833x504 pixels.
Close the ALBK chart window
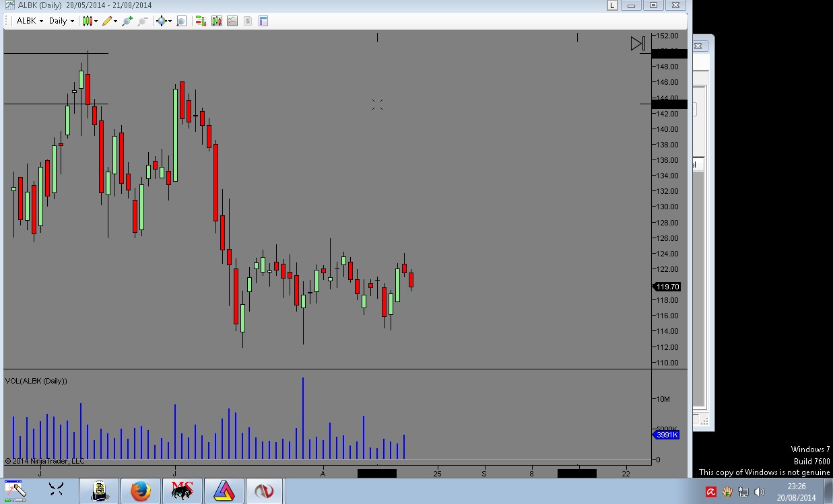[675, 5]
